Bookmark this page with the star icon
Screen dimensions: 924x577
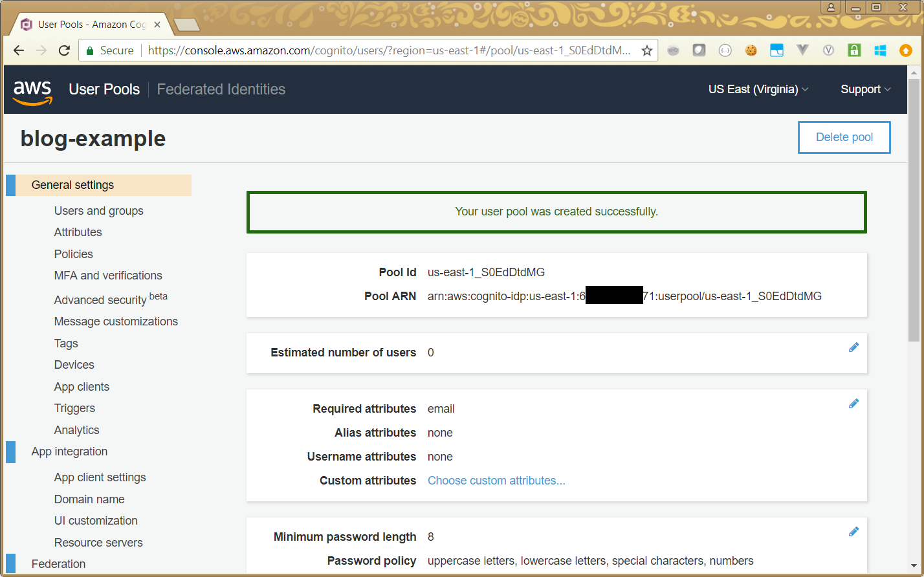tap(646, 50)
